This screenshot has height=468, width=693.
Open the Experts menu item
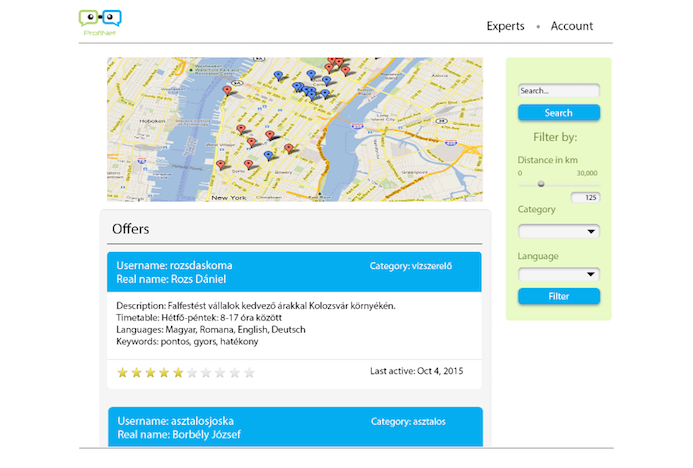[505, 26]
